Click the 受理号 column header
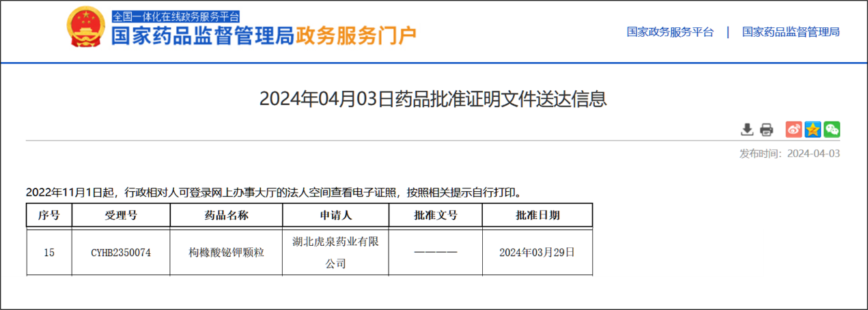868x310 pixels. 121,215
